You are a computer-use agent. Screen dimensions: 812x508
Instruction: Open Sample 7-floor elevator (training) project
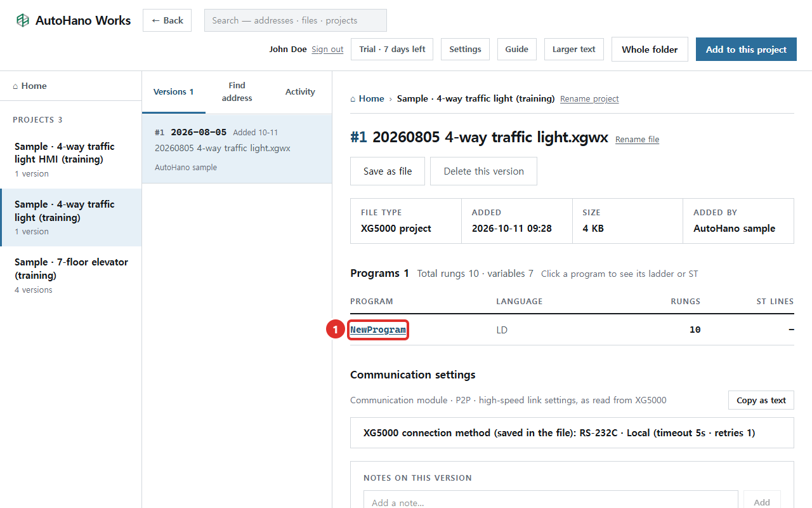(70, 275)
